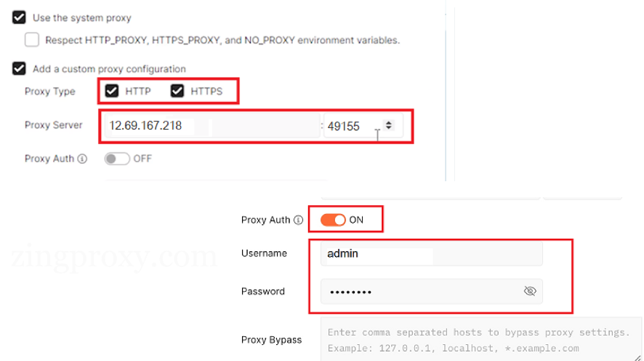644x361 pixels.
Task: Show password using the eye icon
Action: click(x=530, y=291)
